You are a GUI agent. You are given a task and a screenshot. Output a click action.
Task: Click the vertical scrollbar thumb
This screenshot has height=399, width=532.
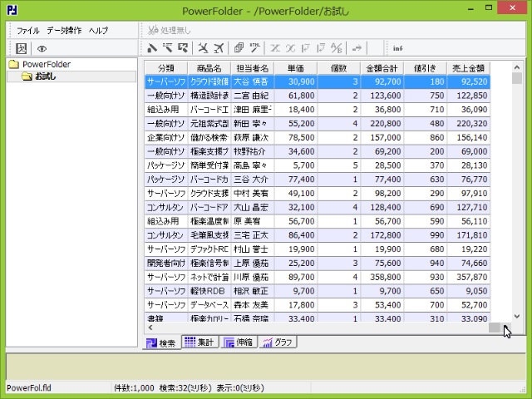(x=517, y=78)
